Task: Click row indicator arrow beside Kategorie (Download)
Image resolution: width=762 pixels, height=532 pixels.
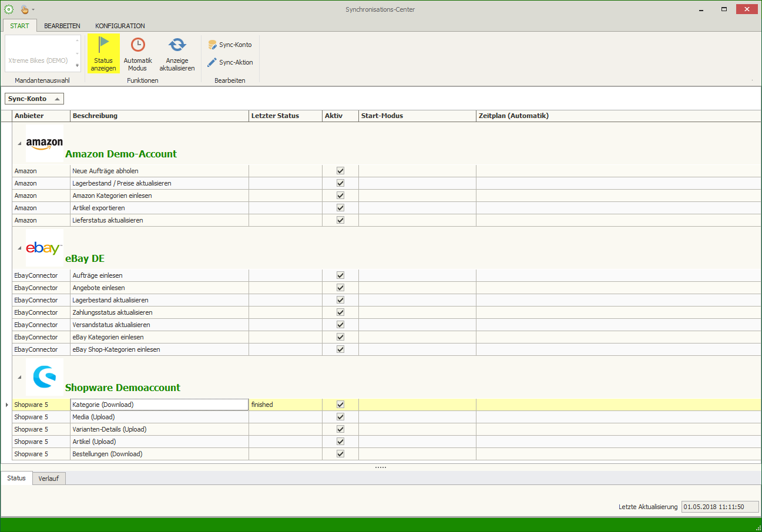Action: [x=6, y=405]
